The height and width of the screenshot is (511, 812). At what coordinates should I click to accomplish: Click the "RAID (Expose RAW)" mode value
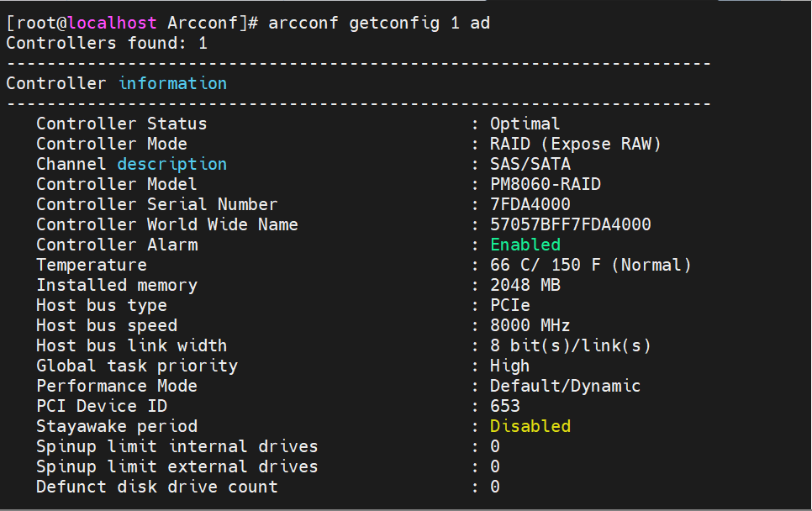(576, 144)
